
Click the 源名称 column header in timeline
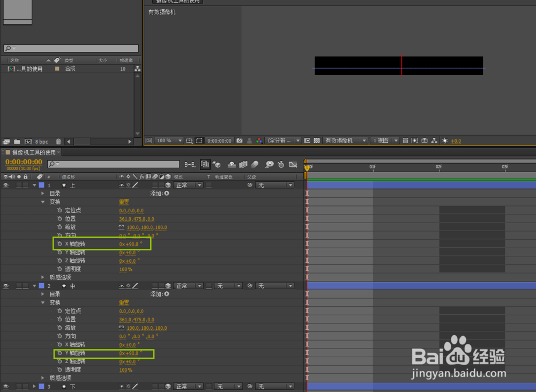69,177
